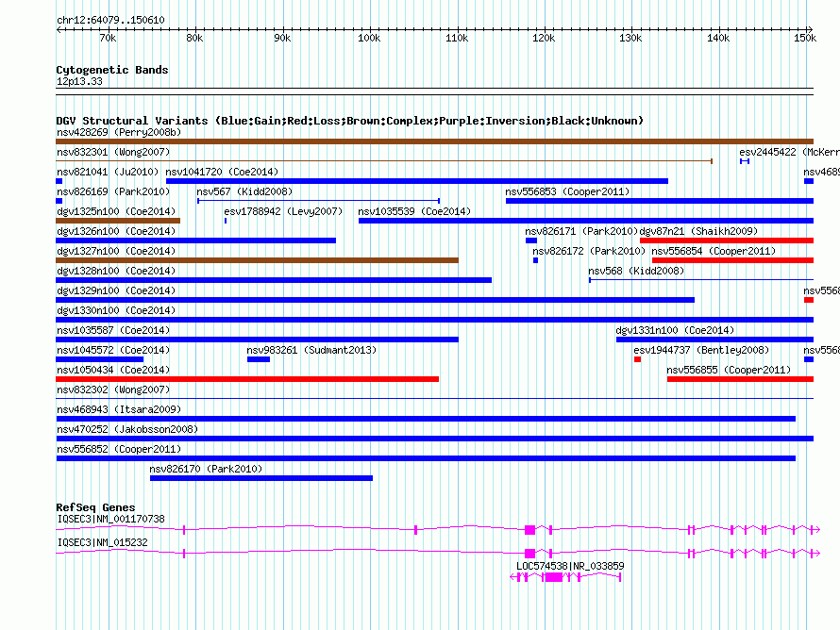The height and width of the screenshot is (630, 840).
Task: Click dgv1326n100 (Coe2014) label
Action: (116, 231)
